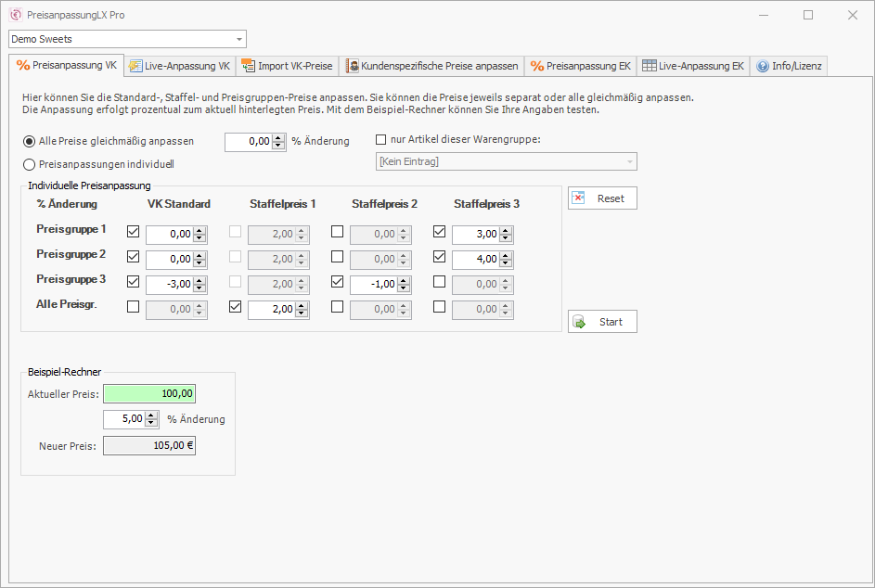
Task: Click the red X icon on Reset
Action: pyautogui.click(x=579, y=198)
